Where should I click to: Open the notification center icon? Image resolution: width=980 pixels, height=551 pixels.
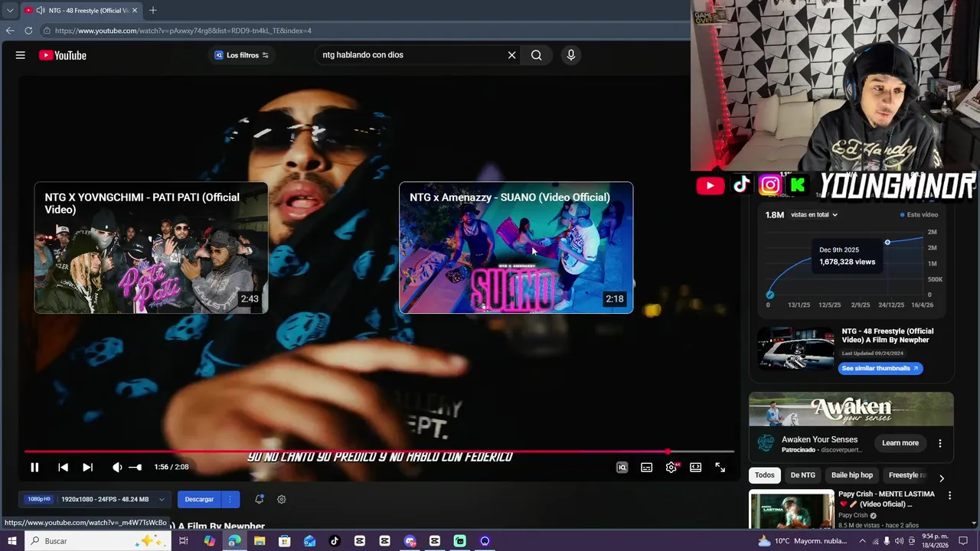click(x=963, y=541)
